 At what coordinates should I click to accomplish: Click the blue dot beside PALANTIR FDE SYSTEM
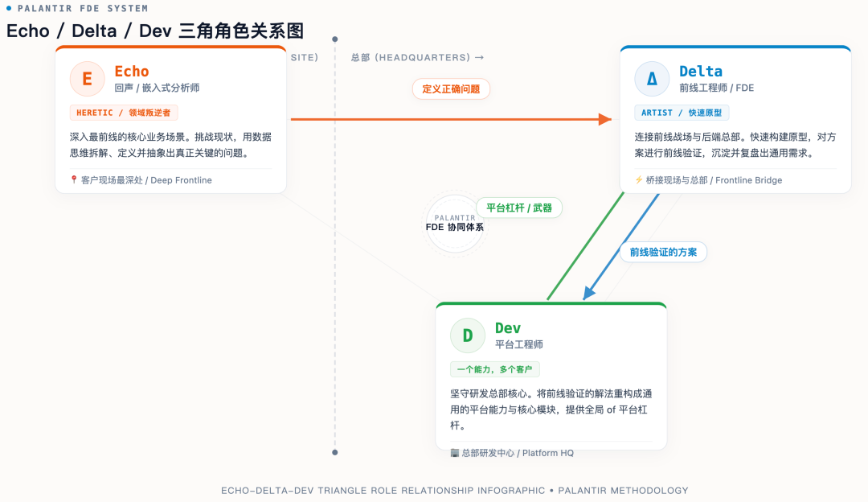coord(9,8)
